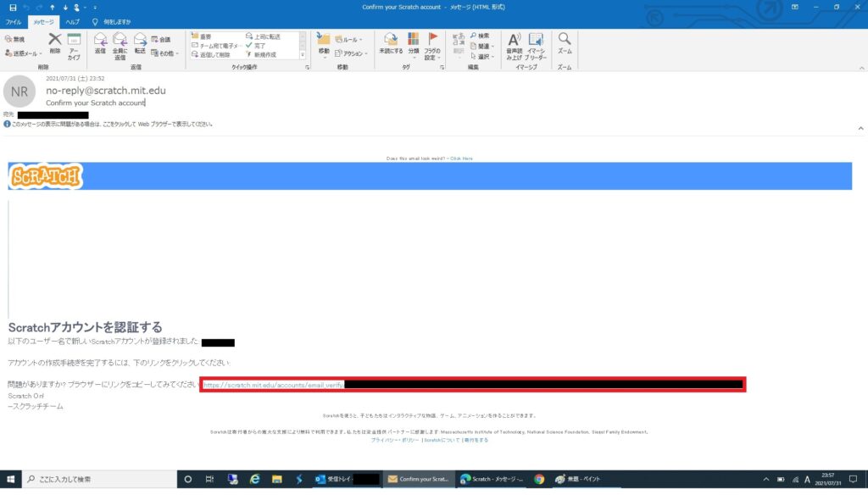868x495 pixels.
Task: Select the Message (メッセージ) tab
Action: [43, 21]
